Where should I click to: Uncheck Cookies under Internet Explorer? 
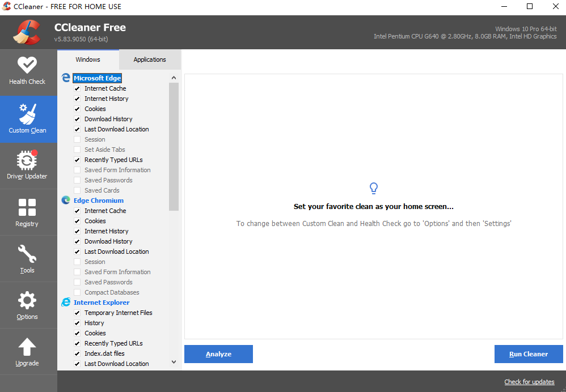click(x=77, y=333)
